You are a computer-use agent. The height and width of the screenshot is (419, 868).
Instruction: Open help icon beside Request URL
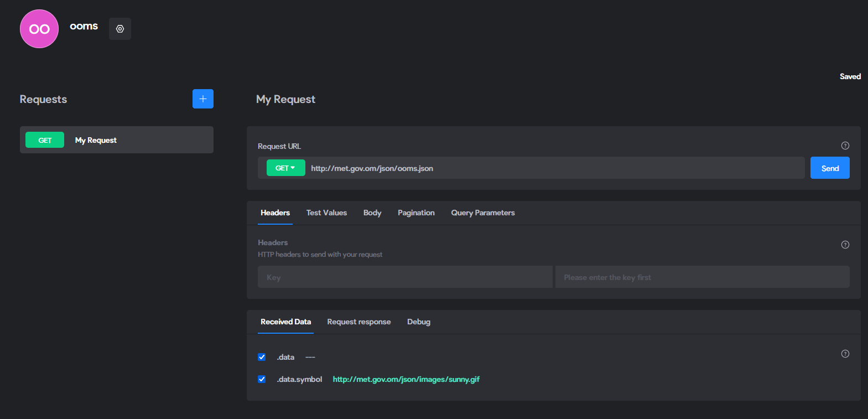[x=845, y=146]
